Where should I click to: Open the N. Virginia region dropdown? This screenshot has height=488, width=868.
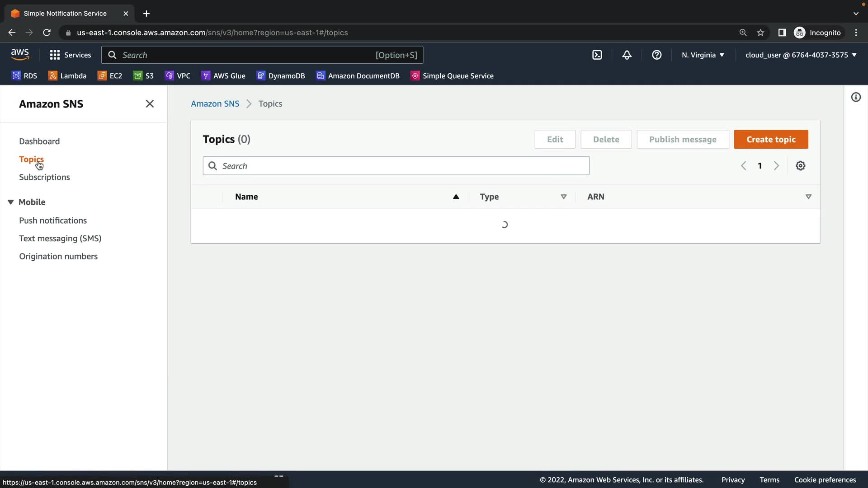703,55
